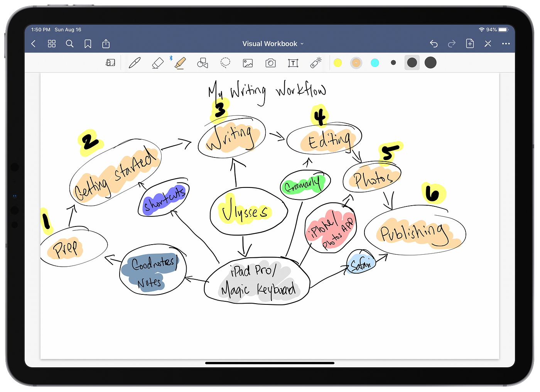540x392 pixels.
Task: Tap the 'Publishing' bubble on canvas
Action: point(415,230)
